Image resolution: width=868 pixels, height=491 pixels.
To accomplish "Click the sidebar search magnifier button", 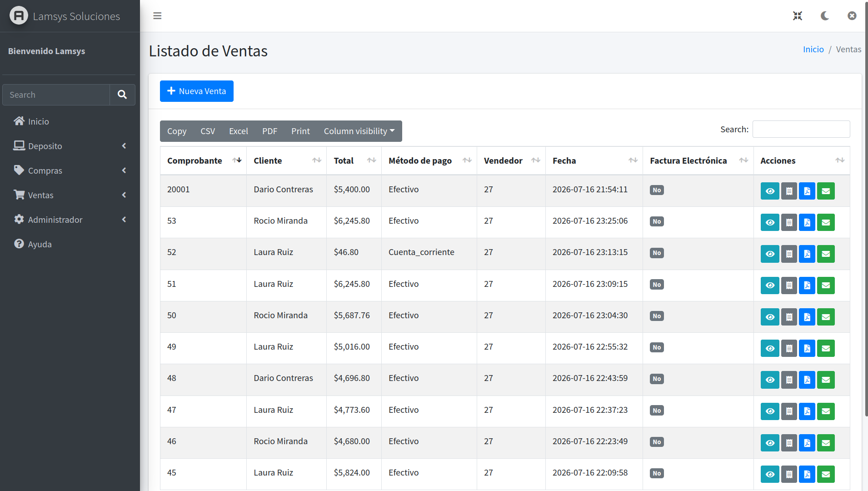I will coord(122,95).
